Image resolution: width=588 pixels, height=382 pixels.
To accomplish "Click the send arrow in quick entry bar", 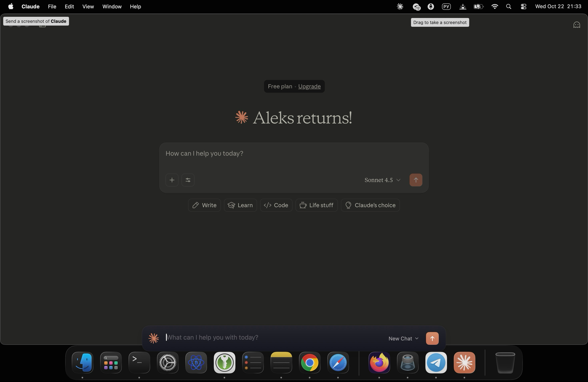I will [432, 338].
